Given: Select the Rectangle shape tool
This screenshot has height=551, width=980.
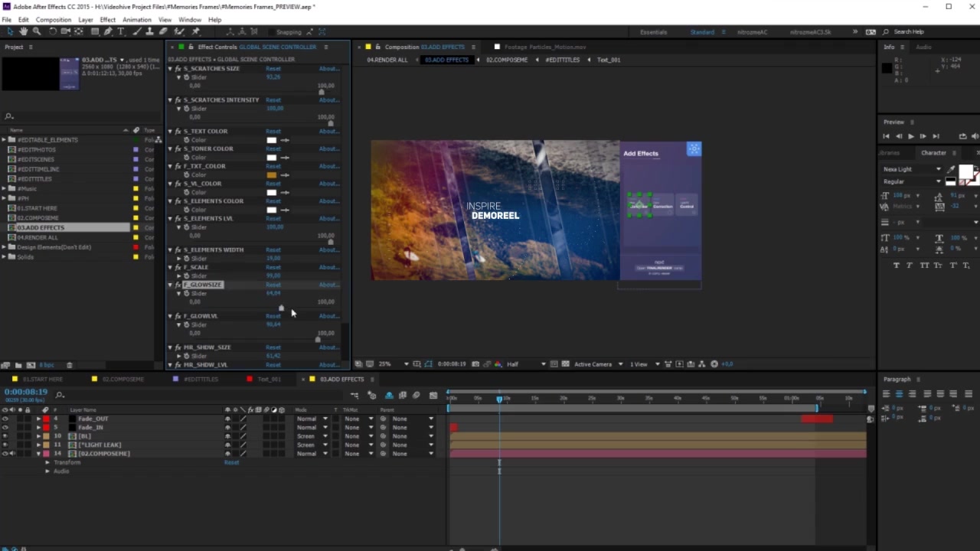Looking at the screenshot, I should click(x=95, y=31).
